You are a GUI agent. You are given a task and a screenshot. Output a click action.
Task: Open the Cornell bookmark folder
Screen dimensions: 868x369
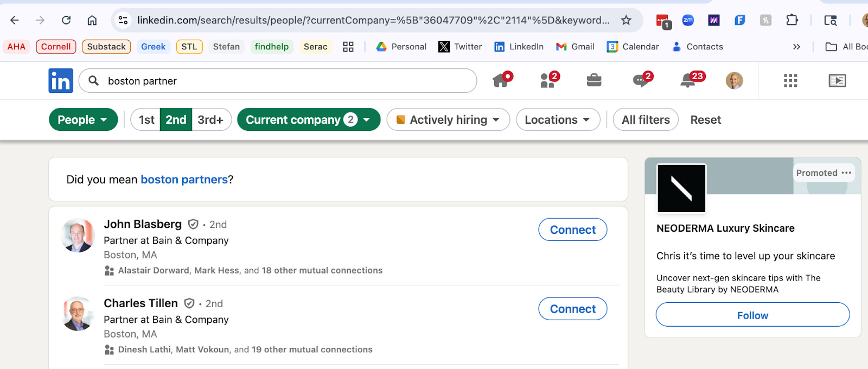point(56,47)
